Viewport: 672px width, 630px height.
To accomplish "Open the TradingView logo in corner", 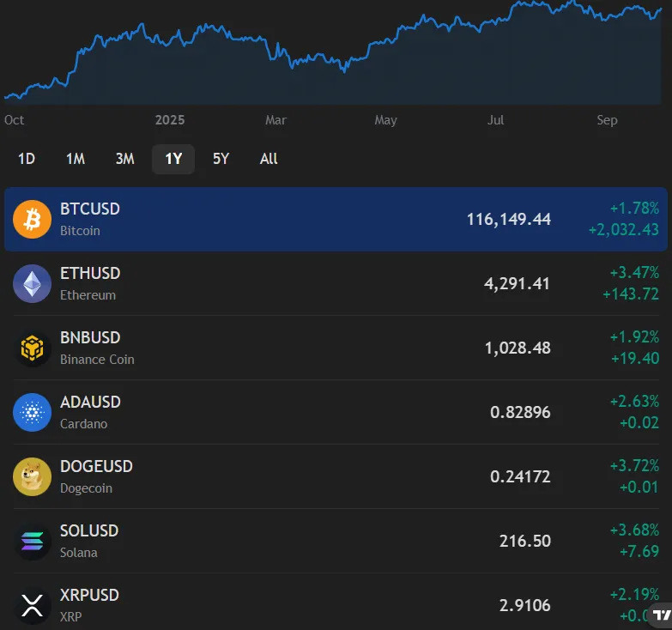I will (661, 615).
